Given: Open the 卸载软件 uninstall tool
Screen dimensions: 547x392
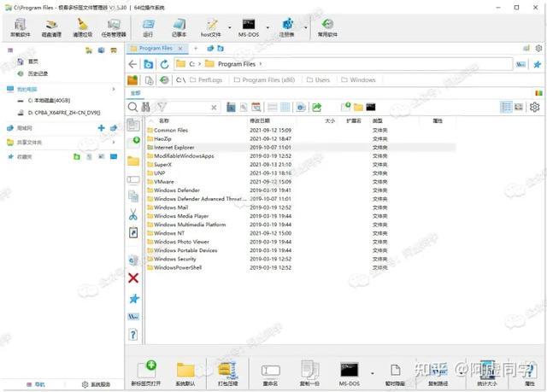Looking at the screenshot, I should [x=21, y=27].
